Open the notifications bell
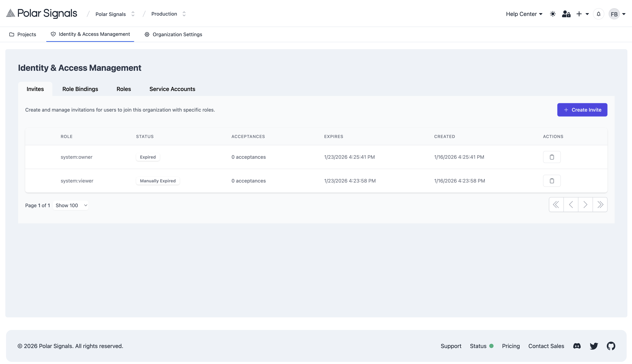The height and width of the screenshot is (364, 632). click(598, 14)
